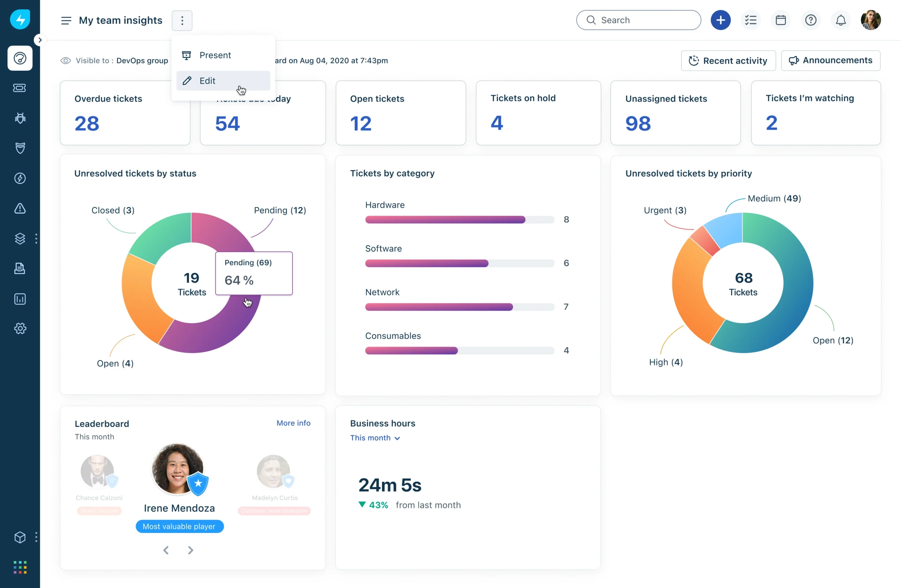Image resolution: width=901 pixels, height=588 pixels.
Task: Choose Edit from the open menu
Action: point(208,81)
